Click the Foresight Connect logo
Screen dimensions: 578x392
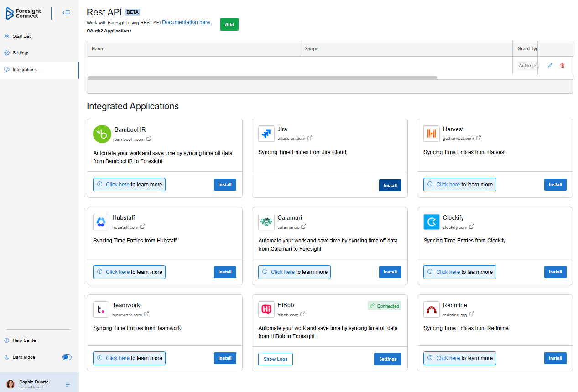(23, 13)
